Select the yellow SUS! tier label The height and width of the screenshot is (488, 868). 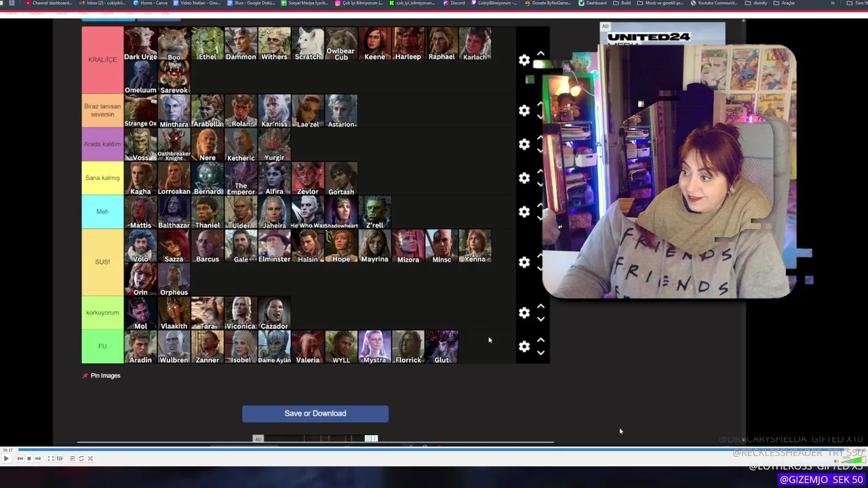[102, 262]
